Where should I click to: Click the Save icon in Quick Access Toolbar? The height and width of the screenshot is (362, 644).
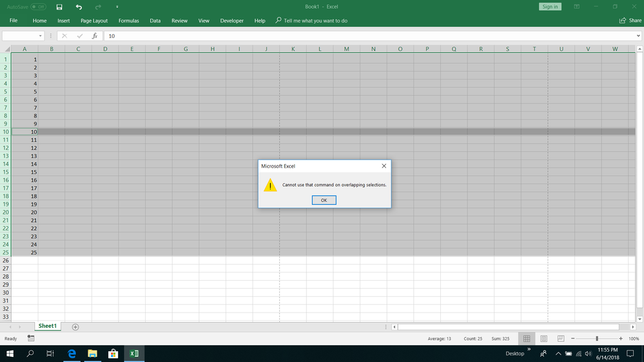[x=59, y=6]
